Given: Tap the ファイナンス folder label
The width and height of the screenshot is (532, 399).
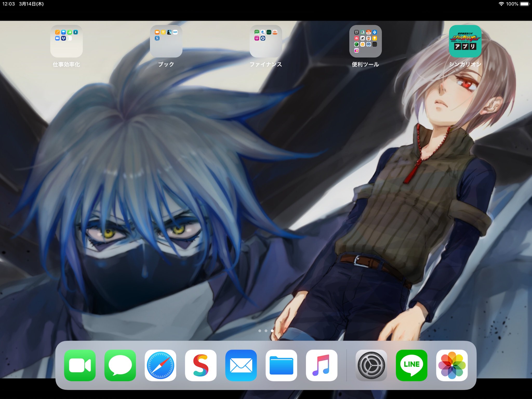Looking at the screenshot, I should pos(266,64).
